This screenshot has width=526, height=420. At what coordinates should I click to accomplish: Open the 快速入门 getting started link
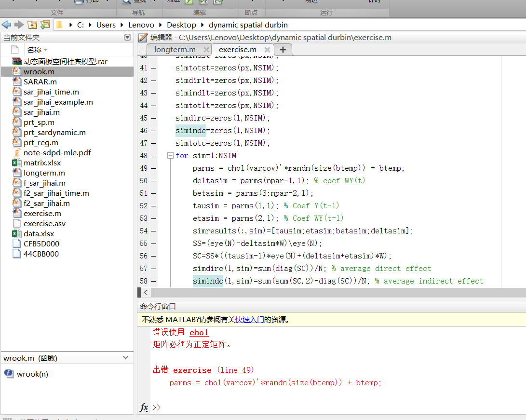point(249,319)
